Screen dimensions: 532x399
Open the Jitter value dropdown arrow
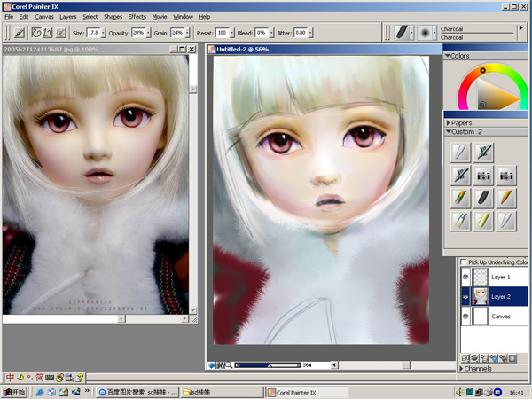point(310,33)
